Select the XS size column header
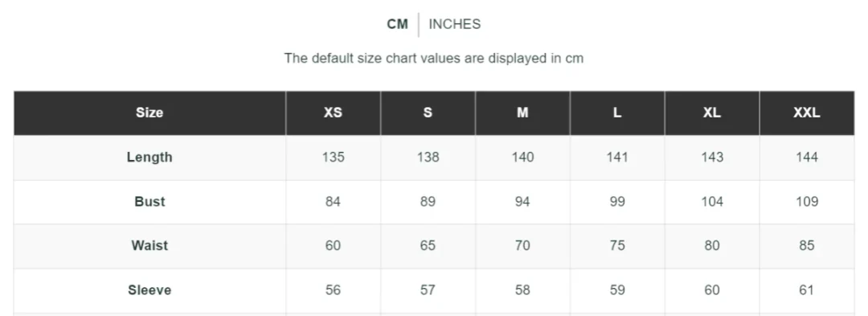Viewport: 868px width, 316px height. pyautogui.click(x=333, y=113)
